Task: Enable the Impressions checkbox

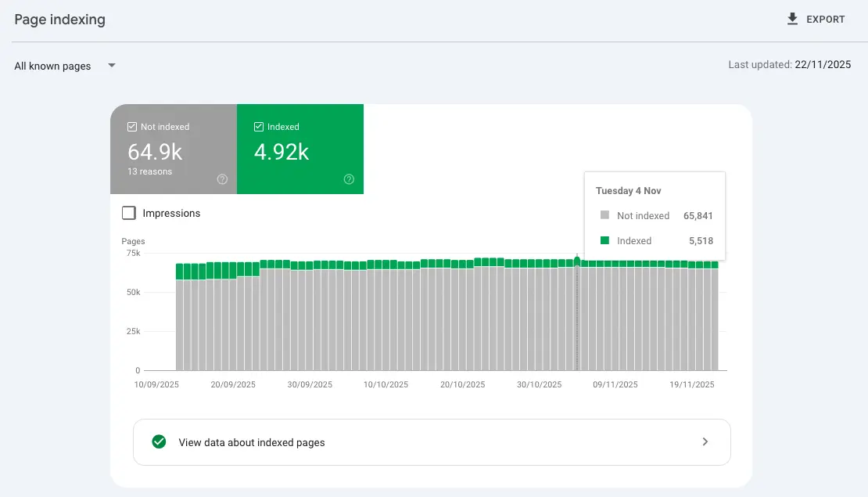Action: click(x=128, y=212)
